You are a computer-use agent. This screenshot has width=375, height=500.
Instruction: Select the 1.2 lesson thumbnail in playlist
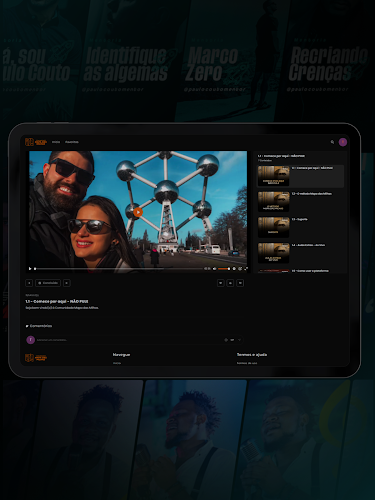(x=273, y=201)
